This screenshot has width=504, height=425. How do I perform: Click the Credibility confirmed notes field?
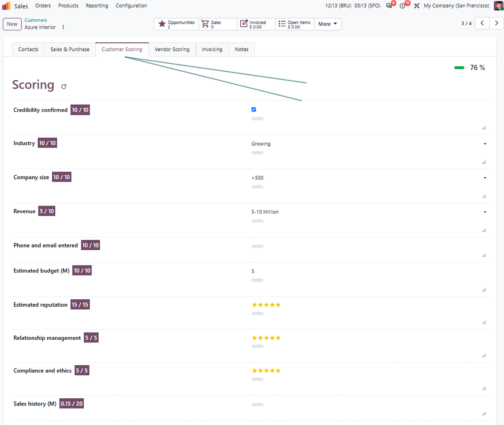tap(369, 123)
